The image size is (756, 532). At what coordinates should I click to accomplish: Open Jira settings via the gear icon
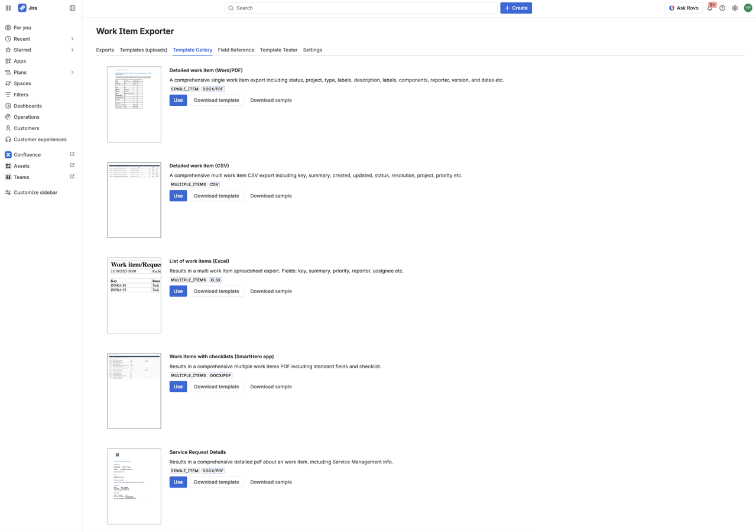point(734,8)
